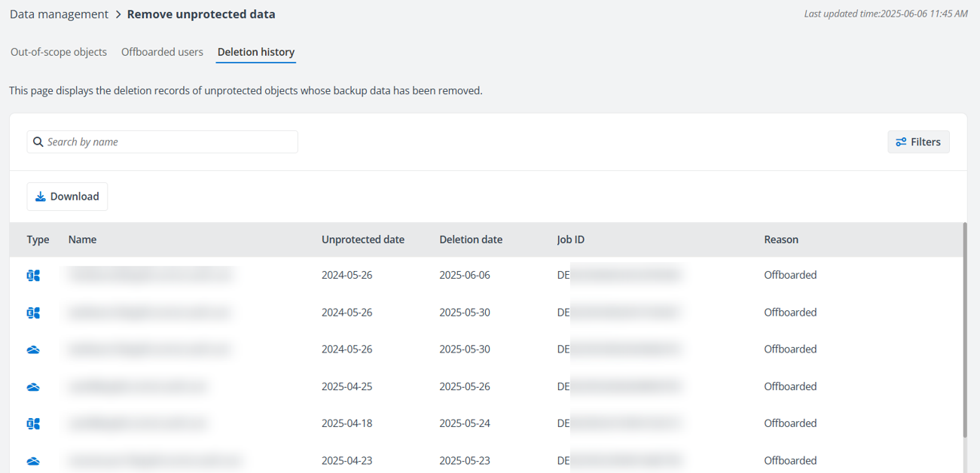Image resolution: width=980 pixels, height=473 pixels.
Task: Focus the Search by name field
Action: click(169, 142)
